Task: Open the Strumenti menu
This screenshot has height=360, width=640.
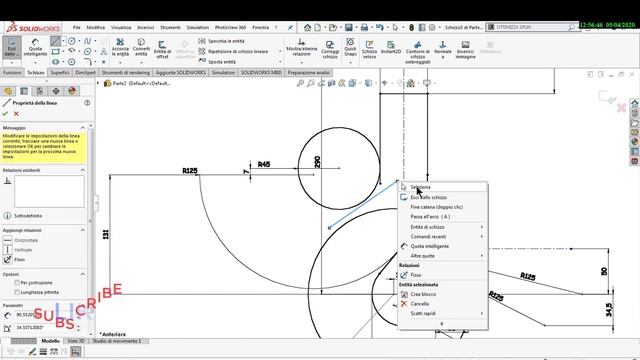Action: click(x=170, y=27)
